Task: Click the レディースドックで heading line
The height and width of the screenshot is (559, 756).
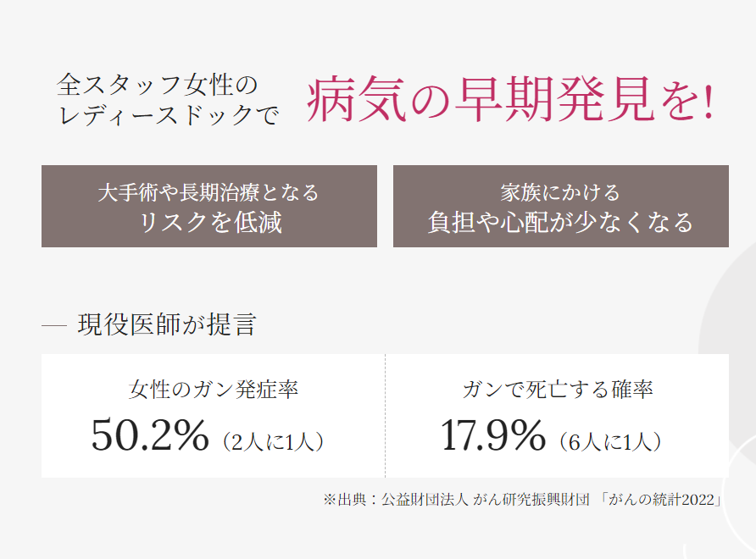Action: (169, 115)
